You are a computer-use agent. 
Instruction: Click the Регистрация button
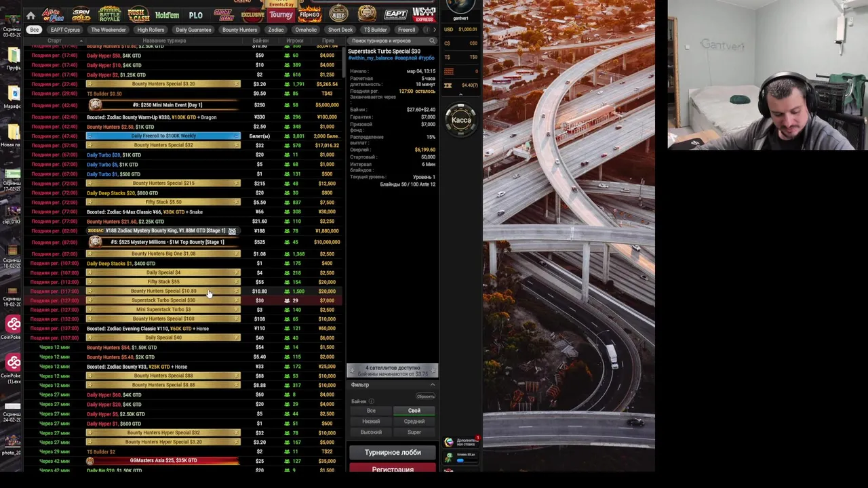393,468
